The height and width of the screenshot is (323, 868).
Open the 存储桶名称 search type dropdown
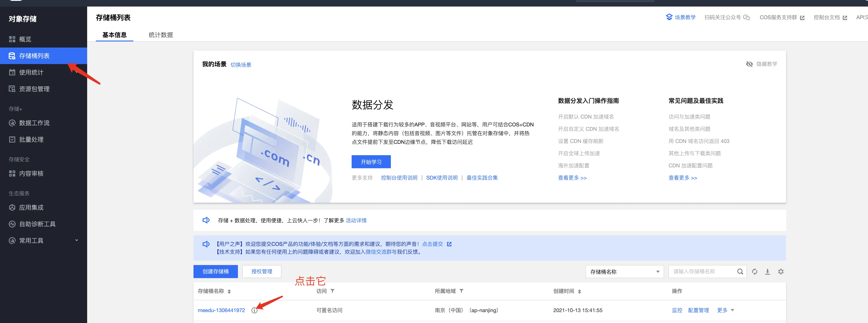click(625, 272)
